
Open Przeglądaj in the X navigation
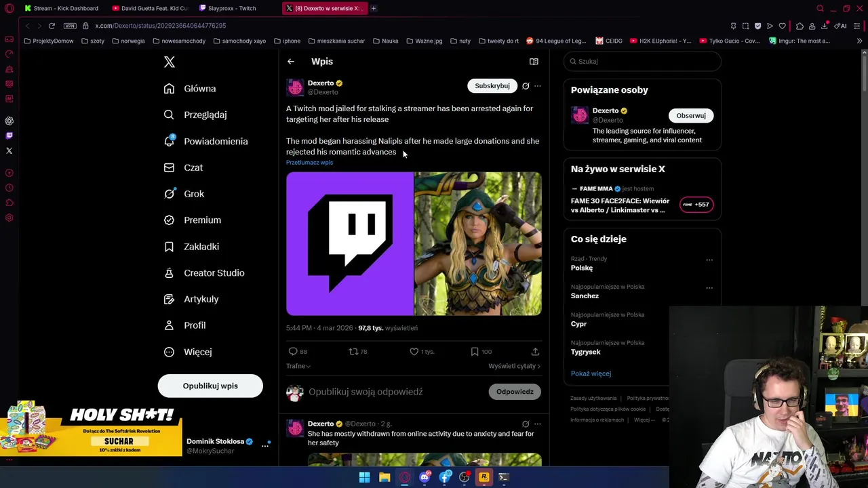point(196,115)
